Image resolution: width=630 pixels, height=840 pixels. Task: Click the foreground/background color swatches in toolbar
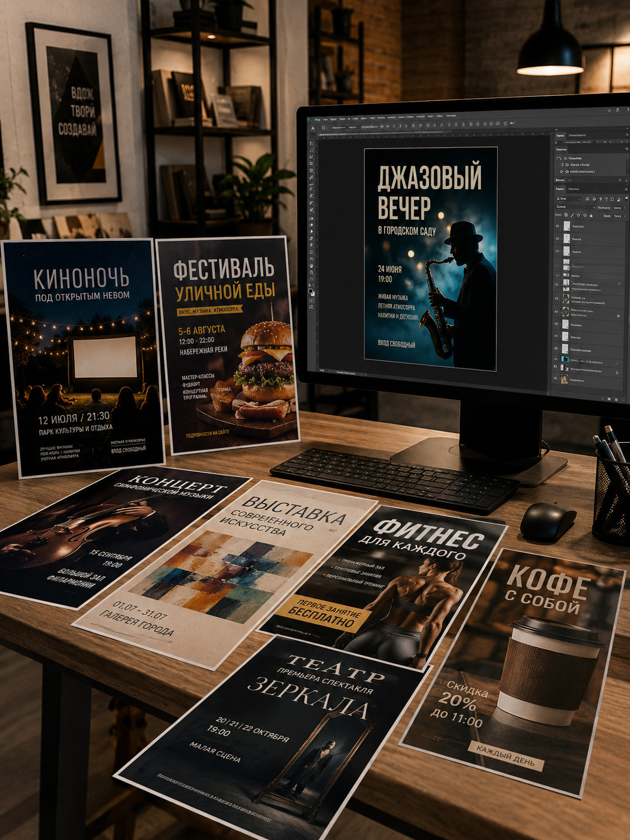point(312,292)
